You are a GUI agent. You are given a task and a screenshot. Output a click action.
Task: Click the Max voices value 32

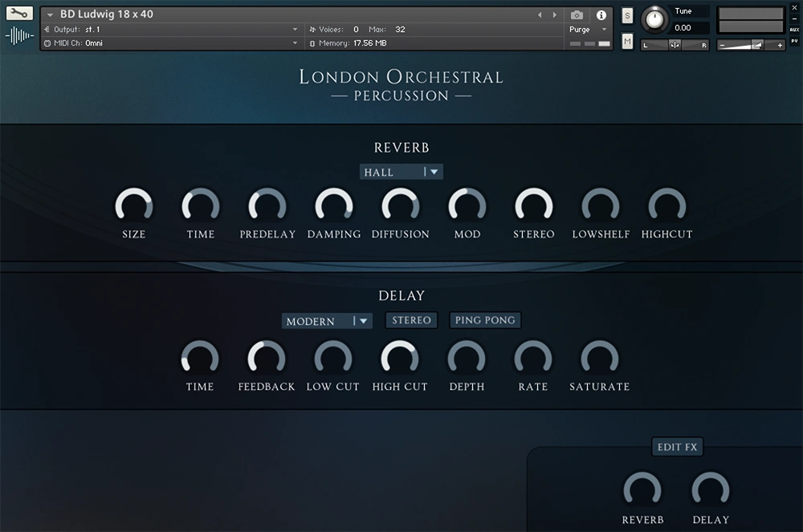click(400, 30)
